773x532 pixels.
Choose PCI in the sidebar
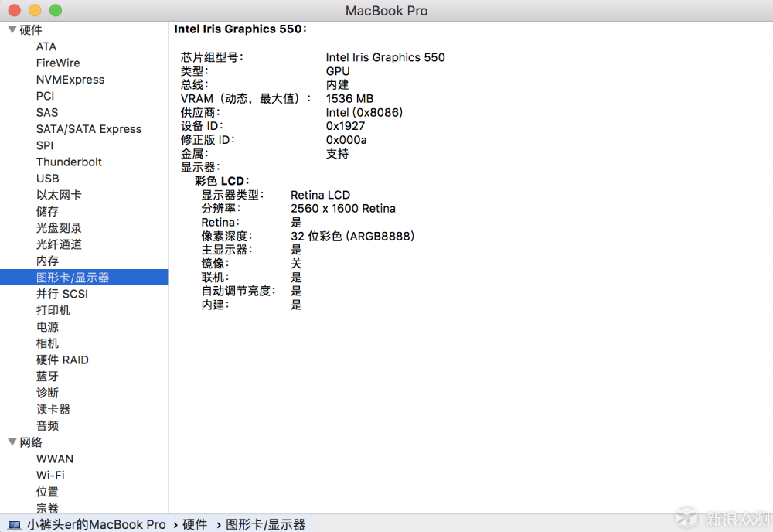pos(45,96)
